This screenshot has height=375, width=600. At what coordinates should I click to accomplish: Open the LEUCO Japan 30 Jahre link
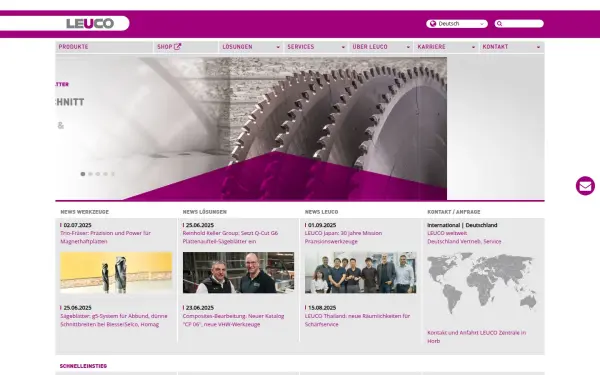[343, 237]
